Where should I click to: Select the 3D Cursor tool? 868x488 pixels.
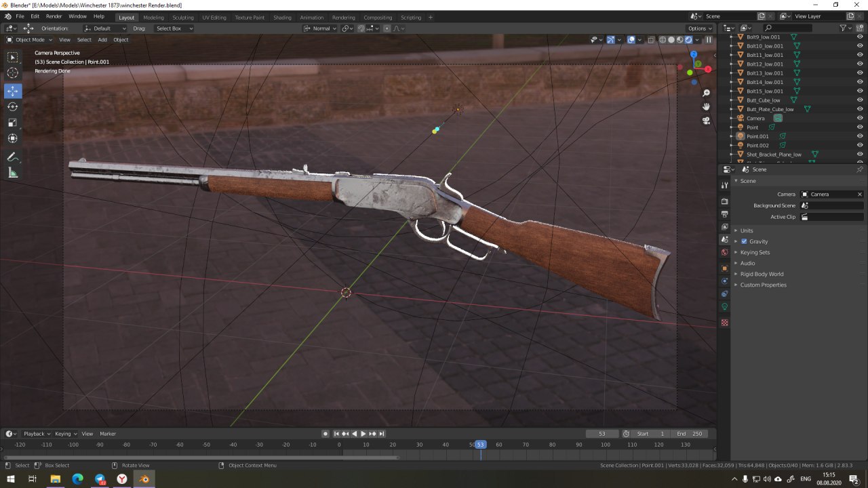tap(13, 73)
